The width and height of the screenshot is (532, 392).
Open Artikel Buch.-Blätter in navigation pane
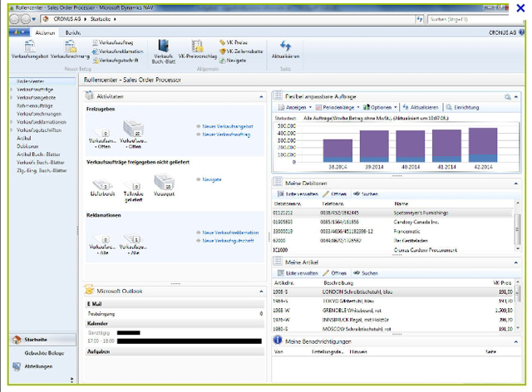(x=38, y=154)
